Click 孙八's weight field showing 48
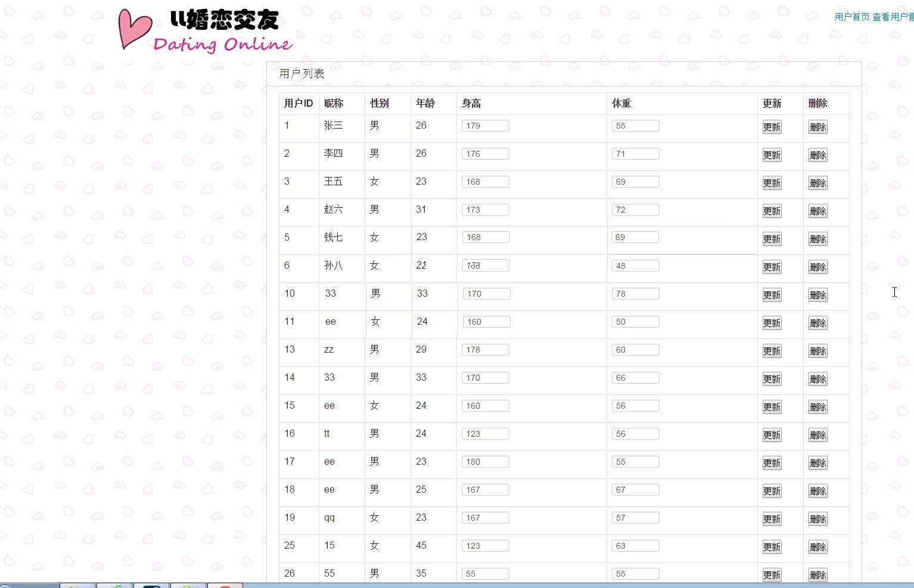Screen dimensions: 914x588 coord(636,266)
